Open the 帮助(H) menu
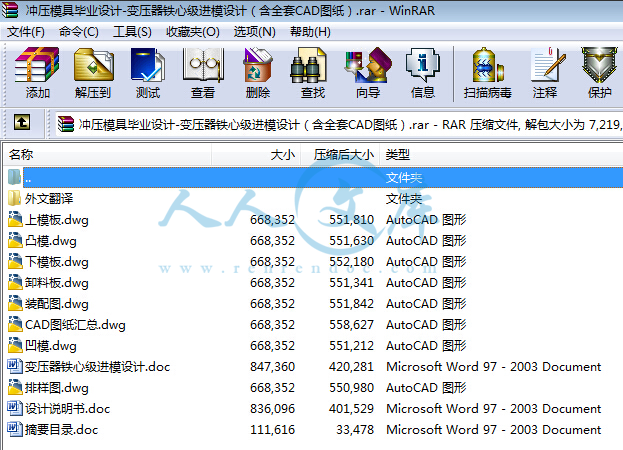623x450 pixels. click(310, 32)
